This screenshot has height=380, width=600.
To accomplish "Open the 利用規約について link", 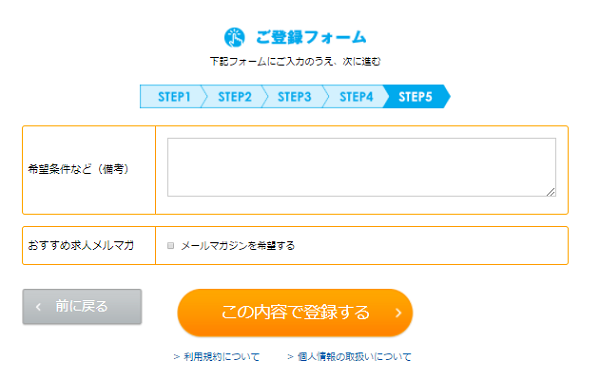I will tap(222, 357).
